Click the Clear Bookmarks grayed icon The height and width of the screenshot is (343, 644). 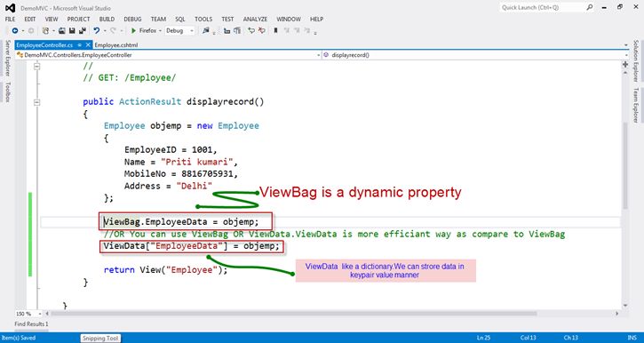coord(306,30)
